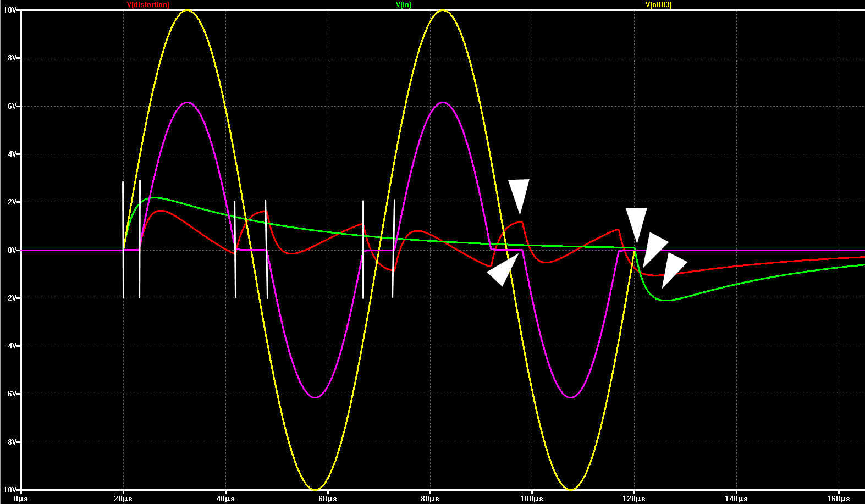865x504 pixels.
Task: Select the 20µs label on the time axis
Action: (123, 499)
